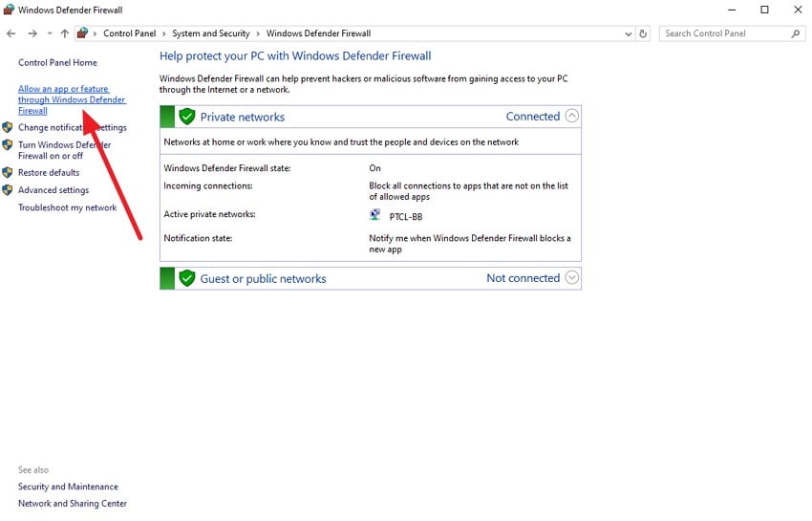Image resolution: width=812 pixels, height=521 pixels.
Task: Click Windows Defender Firewall breadcrumb
Action: [318, 33]
